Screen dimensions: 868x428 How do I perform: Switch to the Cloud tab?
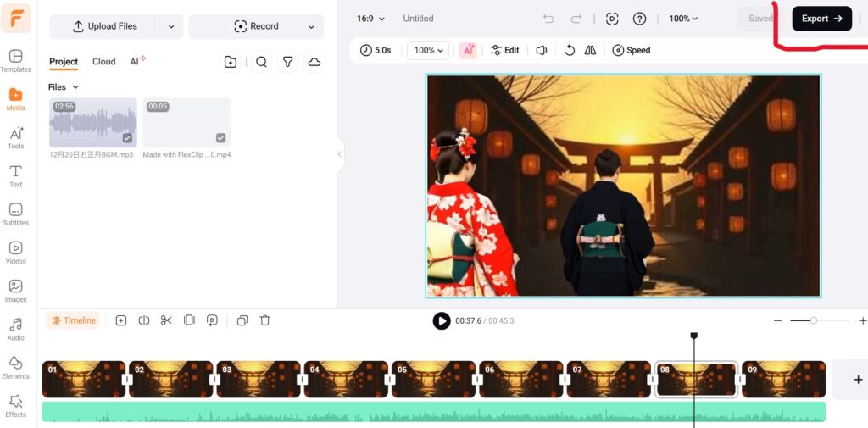[103, 62]
